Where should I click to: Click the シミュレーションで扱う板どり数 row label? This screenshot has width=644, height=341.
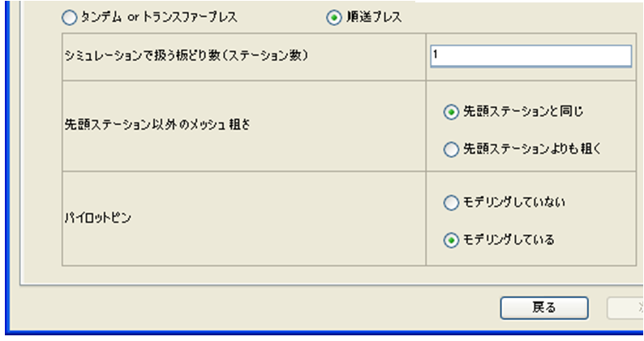point(186,55)
